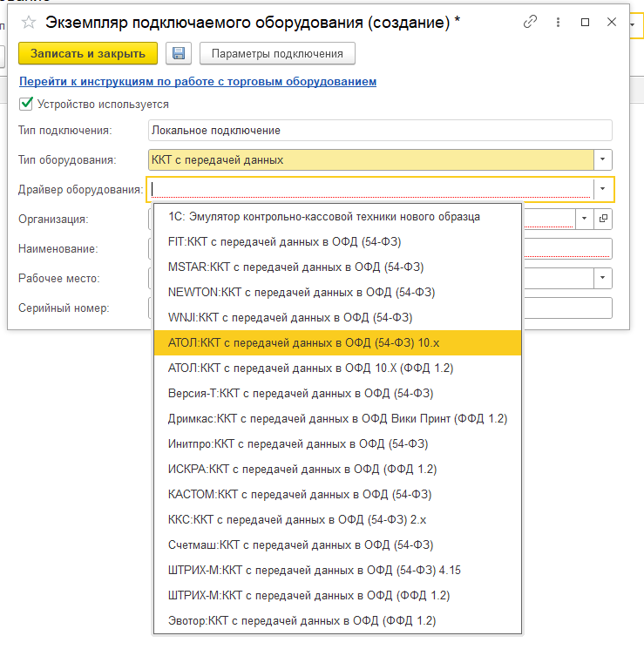This screenshot has height=656, width=644.
Task: Pick WNJI:ККТ driver option
Action: (x=338, y=317)
